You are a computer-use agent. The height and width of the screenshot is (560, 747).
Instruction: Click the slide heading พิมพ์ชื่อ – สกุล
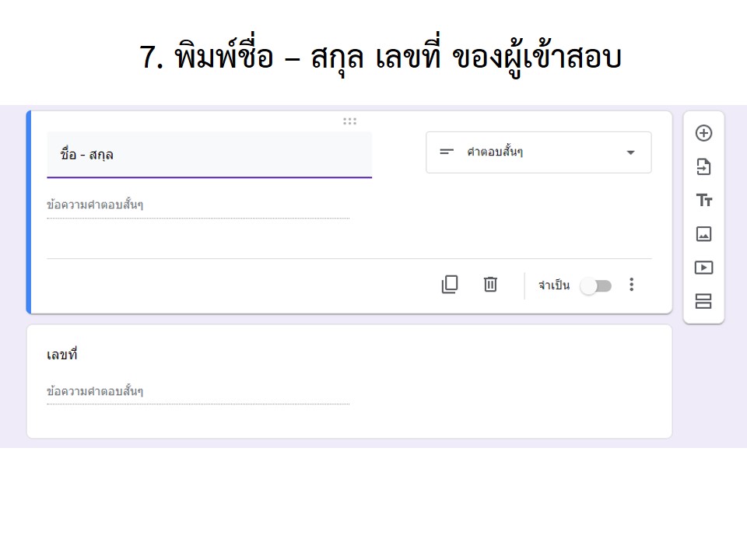coord(380,58)
